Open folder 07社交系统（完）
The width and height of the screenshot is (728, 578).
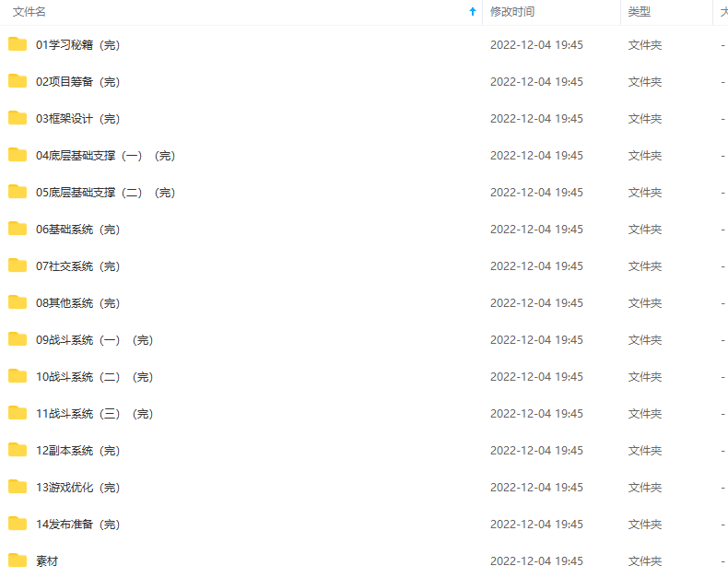click(78, 266)
